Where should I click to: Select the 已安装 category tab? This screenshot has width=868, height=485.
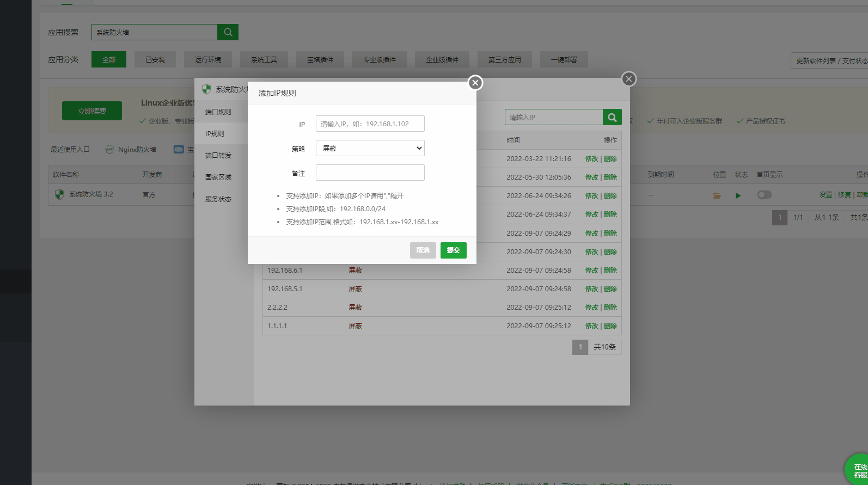tap(155, 59)
